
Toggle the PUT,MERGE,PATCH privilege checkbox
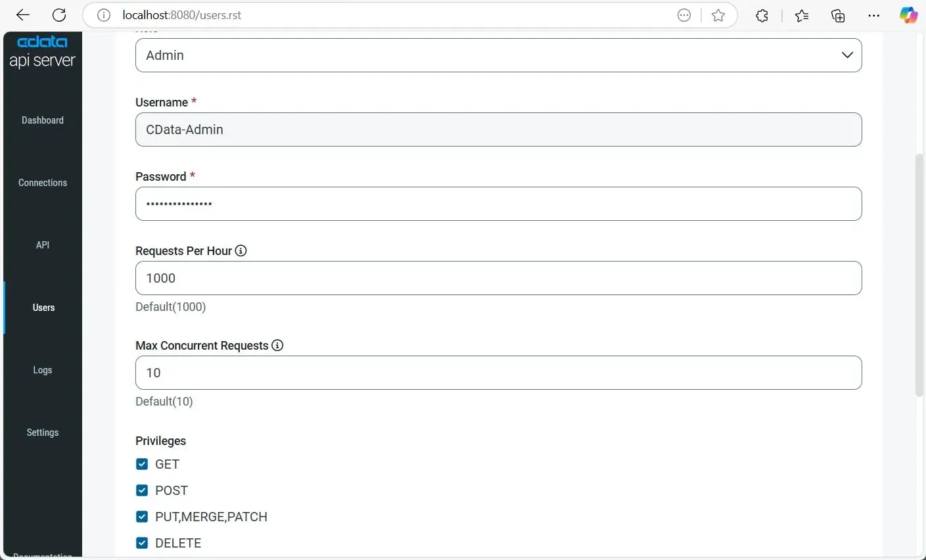[142, 517]
